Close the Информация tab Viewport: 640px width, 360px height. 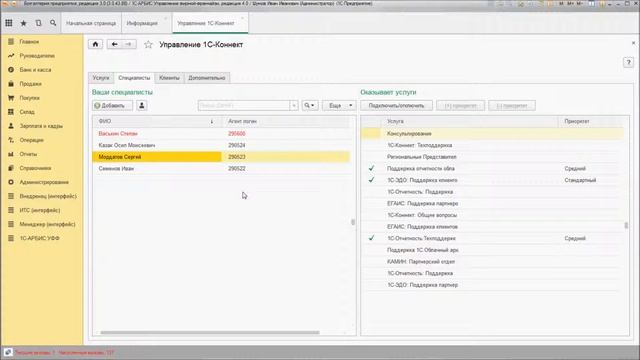click(166, 18)
